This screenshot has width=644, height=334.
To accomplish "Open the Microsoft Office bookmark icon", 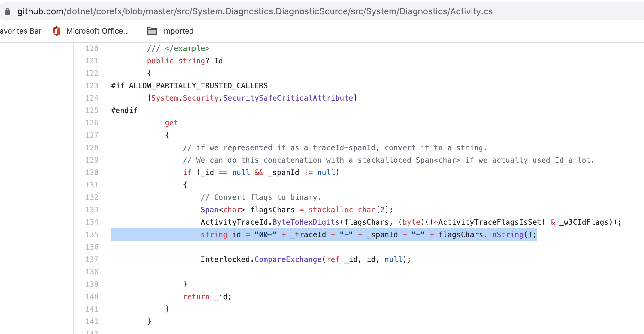I will (56, 31).
